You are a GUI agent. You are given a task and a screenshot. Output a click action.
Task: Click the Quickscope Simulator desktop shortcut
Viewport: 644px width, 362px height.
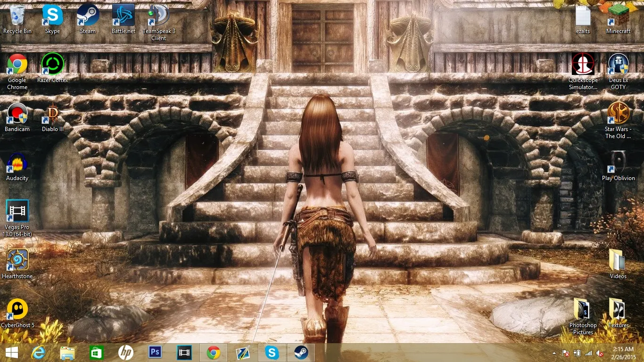[x=583, y=72]
